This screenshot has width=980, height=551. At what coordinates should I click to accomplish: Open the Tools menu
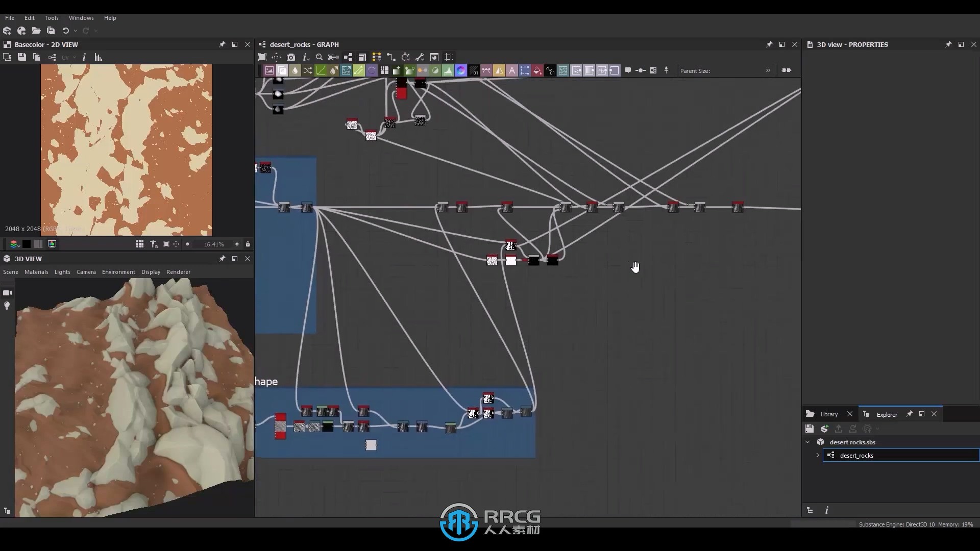pos(52,18)
